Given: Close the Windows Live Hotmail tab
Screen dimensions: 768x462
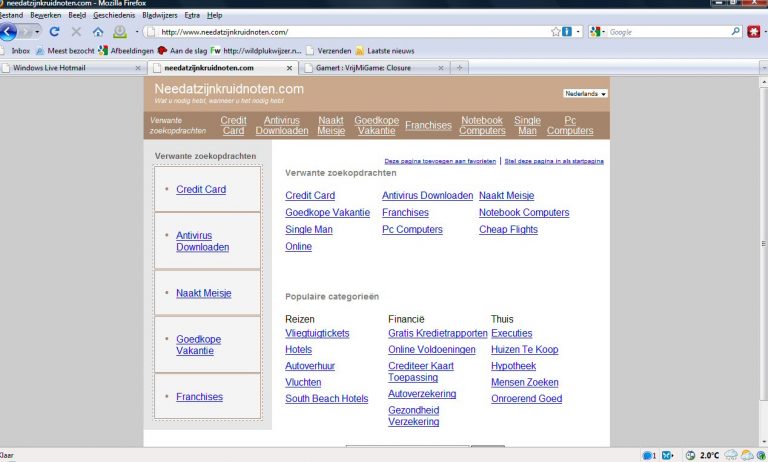Looking at the screenshot, I should point(138,68).
